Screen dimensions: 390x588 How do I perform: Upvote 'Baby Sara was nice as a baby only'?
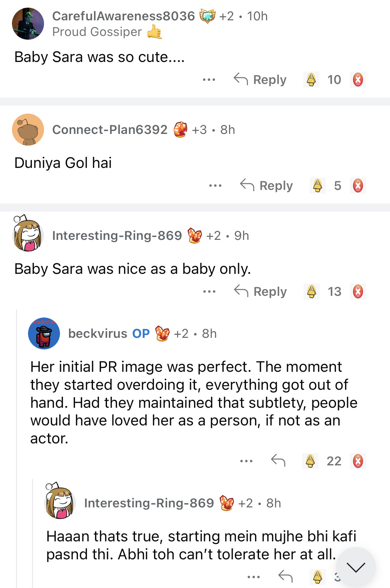(x=311, y=292)
